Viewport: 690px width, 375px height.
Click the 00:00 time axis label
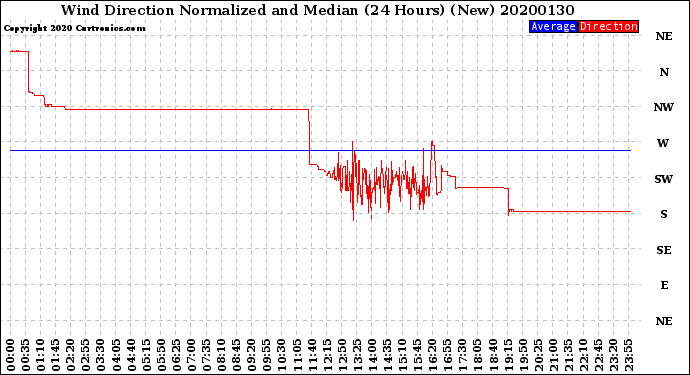[11, 355]
